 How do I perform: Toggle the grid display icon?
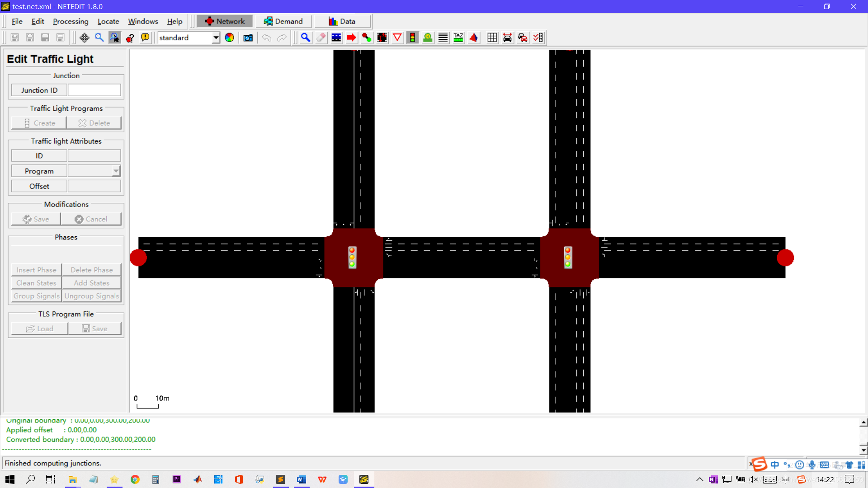(x=492, y=38)
